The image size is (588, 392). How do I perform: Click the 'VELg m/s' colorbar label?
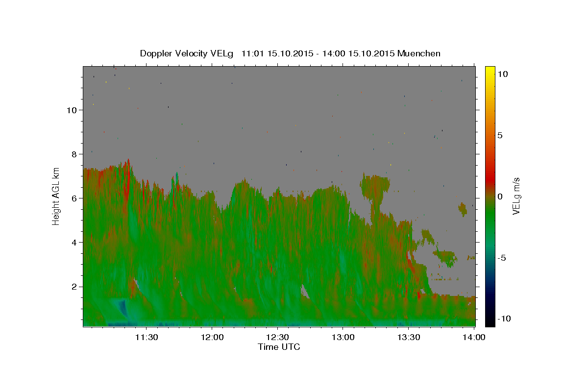(516, 195)
